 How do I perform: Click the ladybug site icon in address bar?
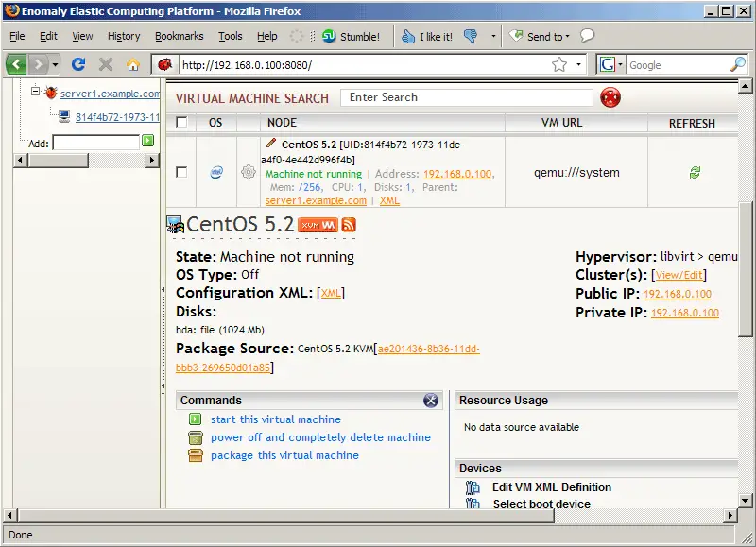[164, 64]
